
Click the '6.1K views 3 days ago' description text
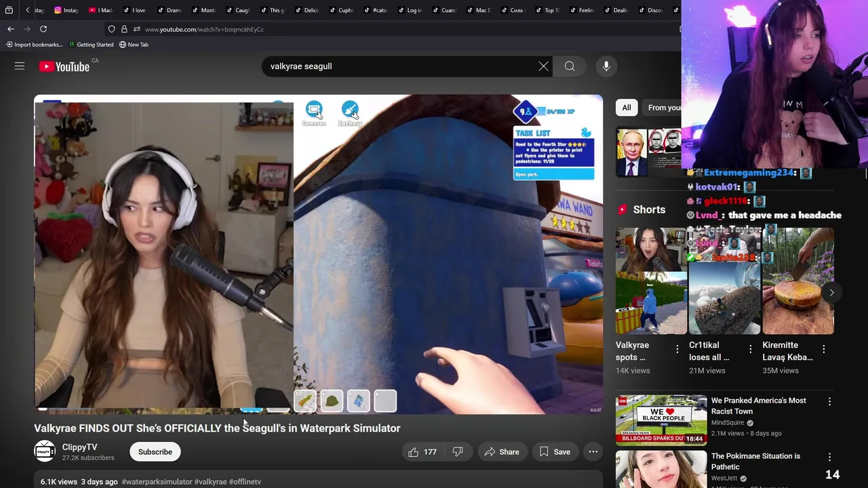[x=79, y=482]
